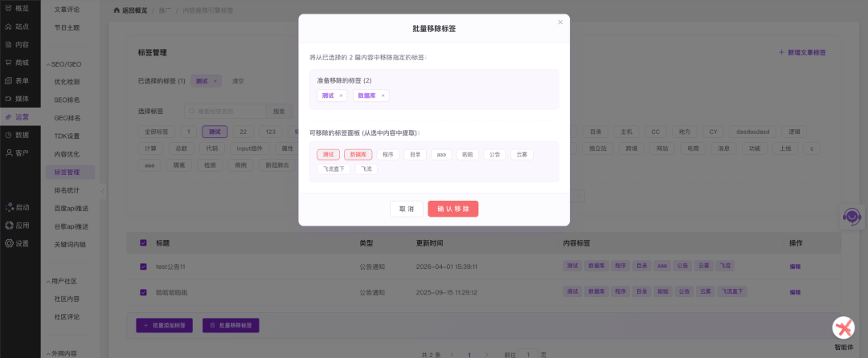
Task: Close the 批量移除标签 dialog with the X
Action: point(560,22)
